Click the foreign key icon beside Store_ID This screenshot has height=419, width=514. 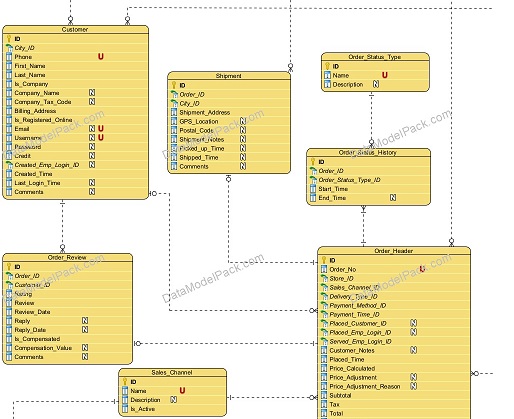coord(324,278)
